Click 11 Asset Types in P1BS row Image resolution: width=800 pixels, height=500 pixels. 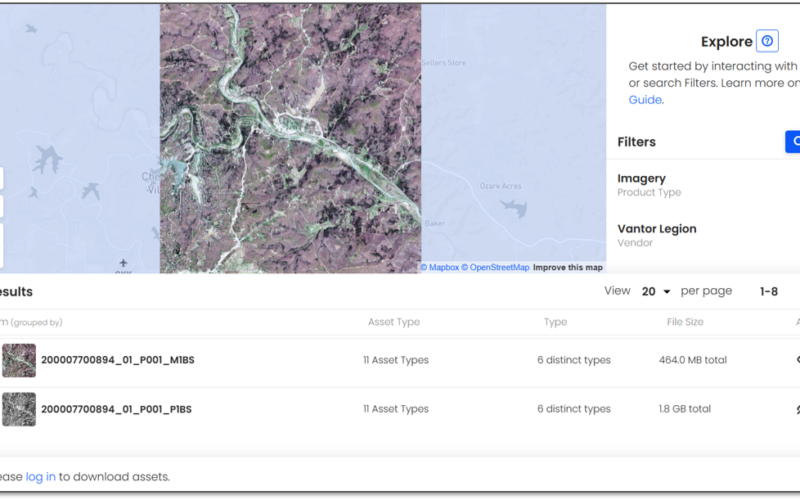coord(396,409)
